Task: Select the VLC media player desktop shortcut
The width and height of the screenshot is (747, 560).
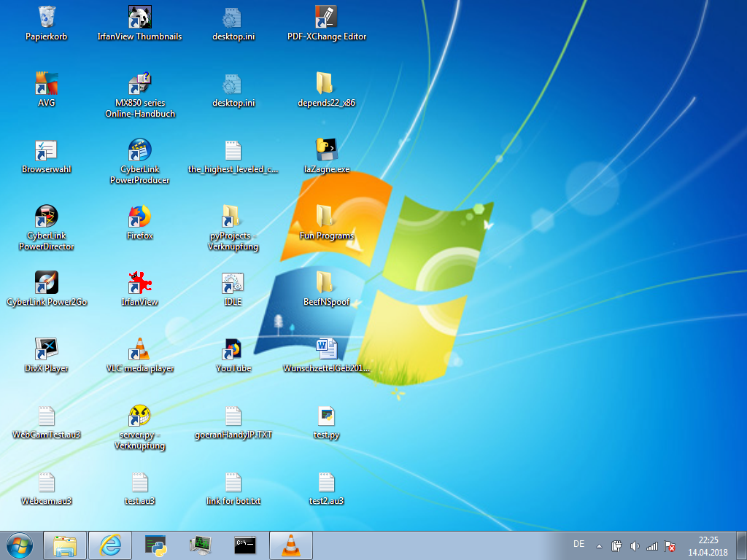Action: pyautogui.click(x=139, y=355)
